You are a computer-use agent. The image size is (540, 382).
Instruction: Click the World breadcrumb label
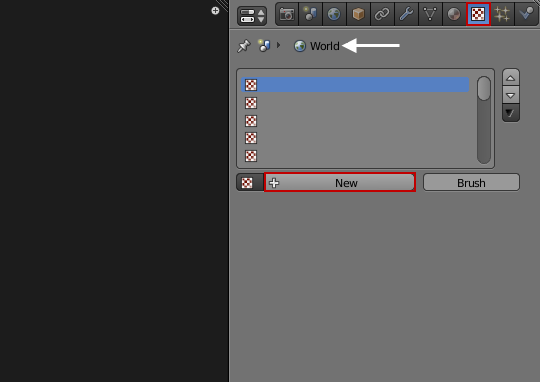click(x=324, y=46)
